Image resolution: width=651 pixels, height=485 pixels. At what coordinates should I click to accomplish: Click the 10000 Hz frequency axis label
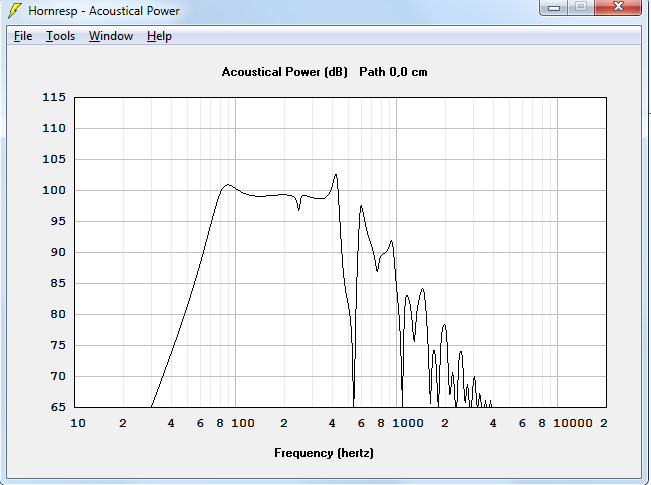click(573, 423)
